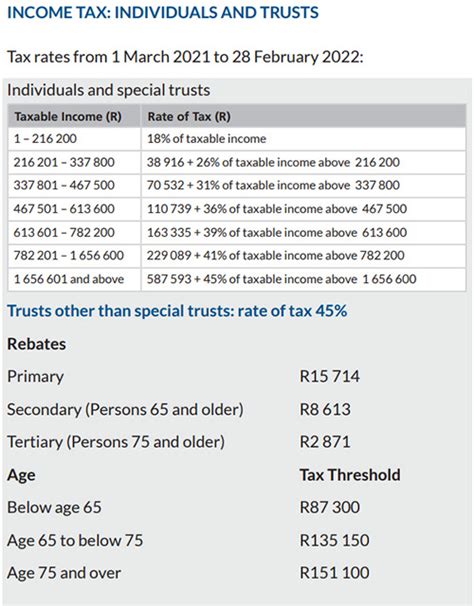Screen dimensions: 474x606
Task: Click the 'Age 75 and over' label
Action: pyautogui.click(x=64, y=573)
